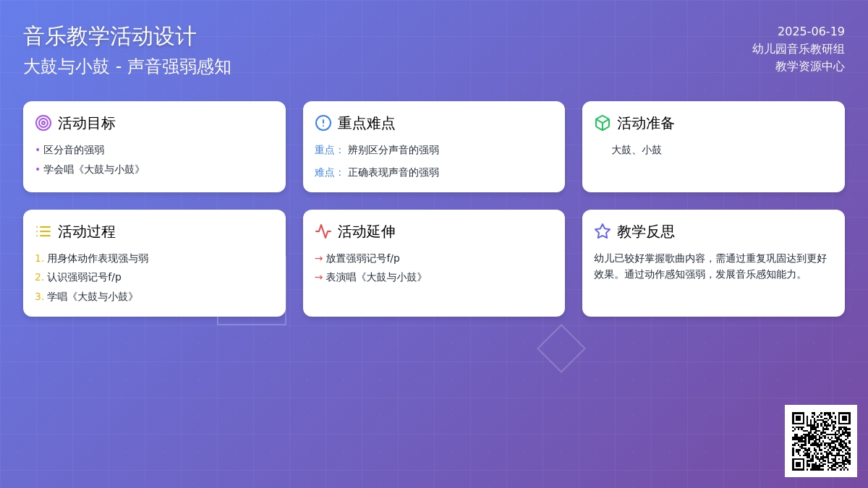
Task: Click the target icon beside 活动目标
Action: point(43,123)
